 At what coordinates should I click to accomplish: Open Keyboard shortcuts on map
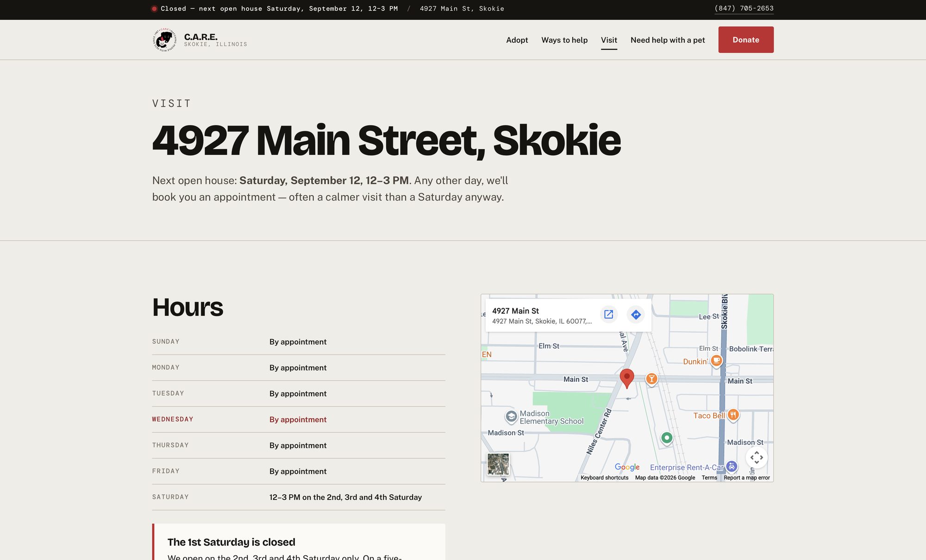(x=604, y=478)
